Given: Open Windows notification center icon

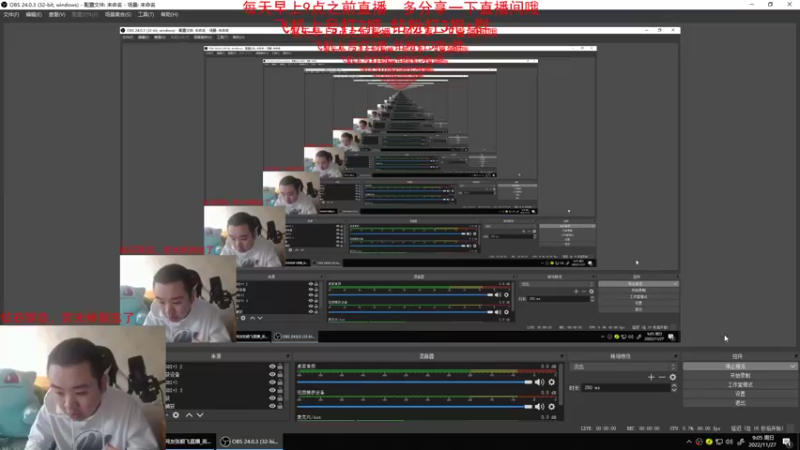Looking at the screenshot, I should click(787, 442).
